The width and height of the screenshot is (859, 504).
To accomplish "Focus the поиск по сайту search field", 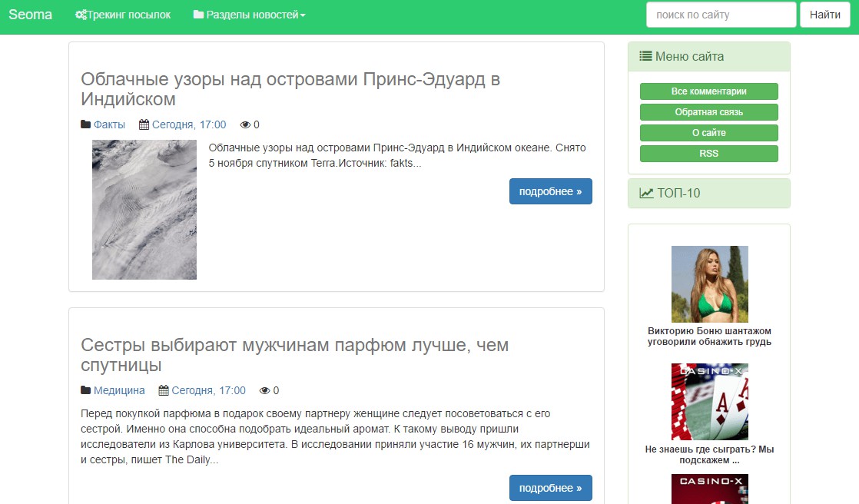I will coord(721,15).
